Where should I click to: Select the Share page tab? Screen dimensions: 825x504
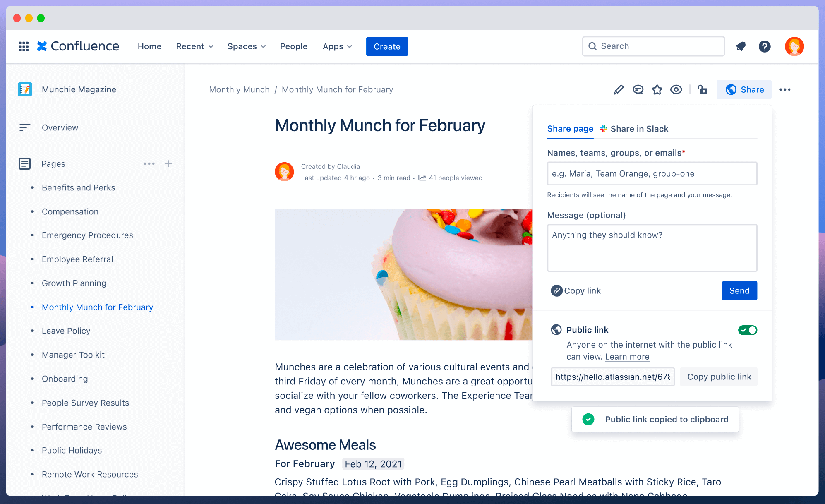[571, 129]
